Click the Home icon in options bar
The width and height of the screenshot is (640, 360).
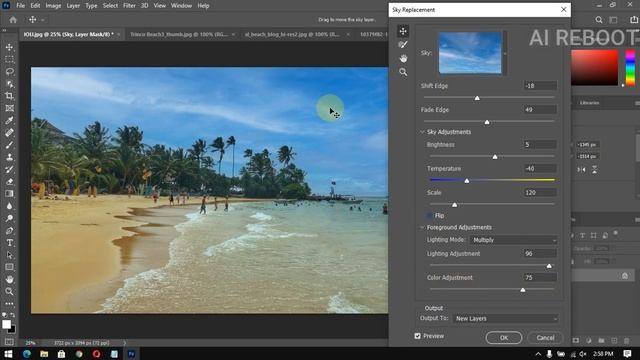tap(13, 20)
